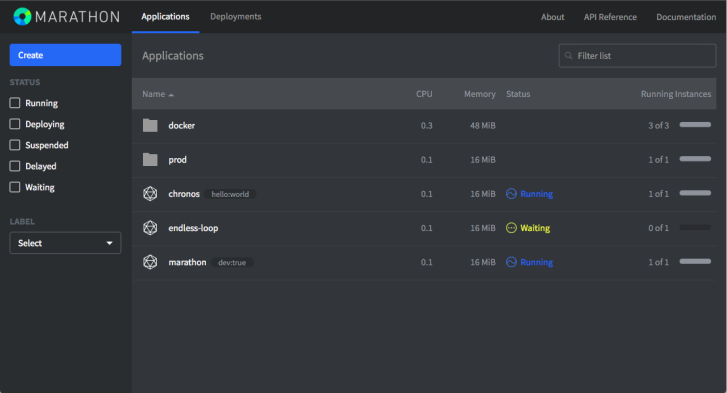Open the Documentation link
Image resolution: width=727 pixels, height=393 pixels.
coord(686,17)
